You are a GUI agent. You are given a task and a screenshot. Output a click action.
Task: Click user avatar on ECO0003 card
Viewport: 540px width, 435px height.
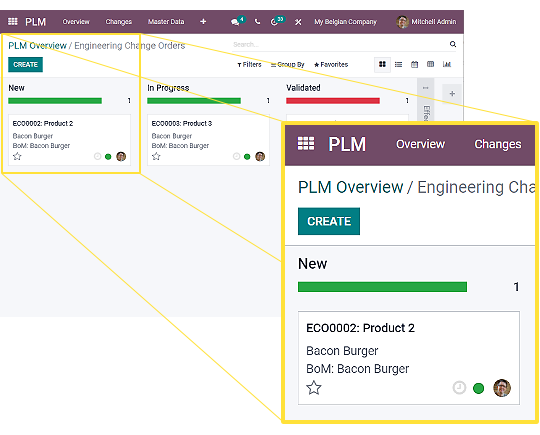pyautogui.click(x=260, y=157)
